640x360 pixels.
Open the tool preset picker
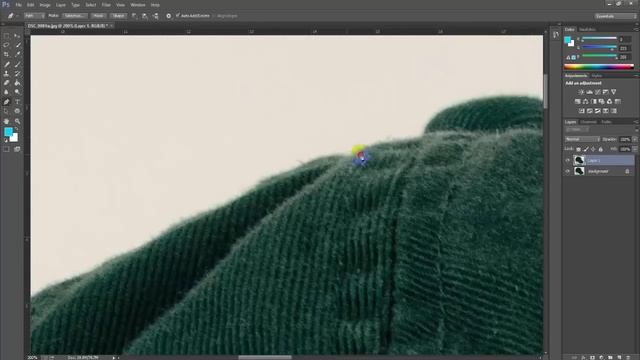[x=12, y=16]
